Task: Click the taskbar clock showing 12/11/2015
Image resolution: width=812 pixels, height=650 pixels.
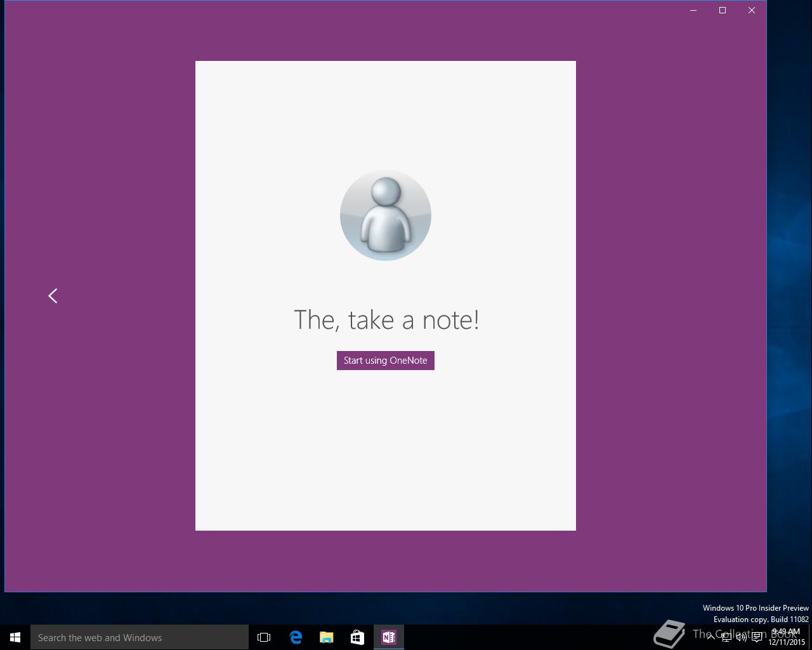Action: click(x=787, y=637)
